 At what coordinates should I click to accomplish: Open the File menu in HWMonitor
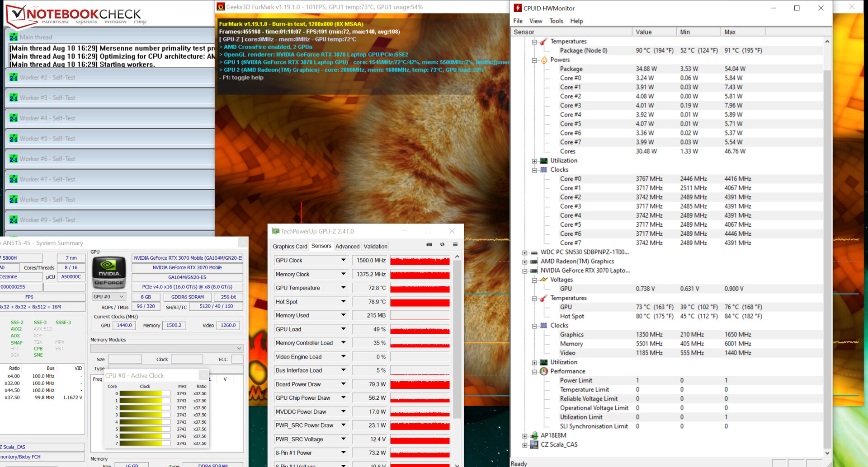click(x=518, y=21)
